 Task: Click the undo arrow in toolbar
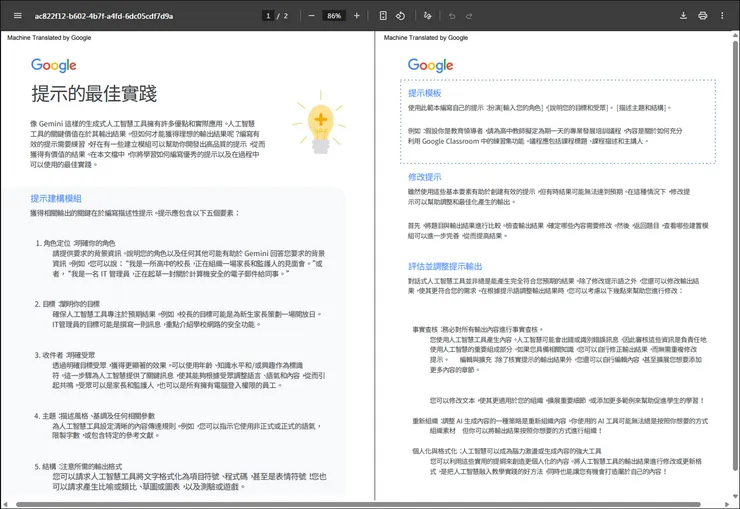tap(452, 16)
